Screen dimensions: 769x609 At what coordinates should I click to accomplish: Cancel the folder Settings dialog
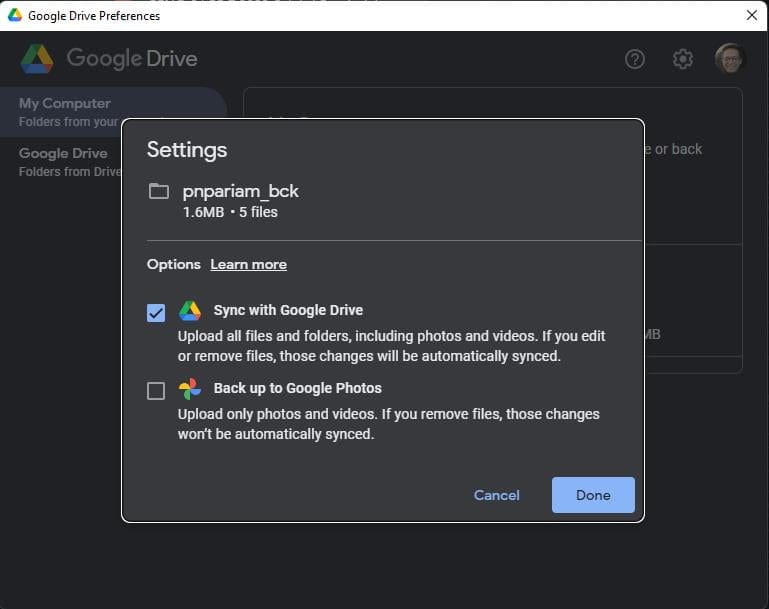[497, 495]
